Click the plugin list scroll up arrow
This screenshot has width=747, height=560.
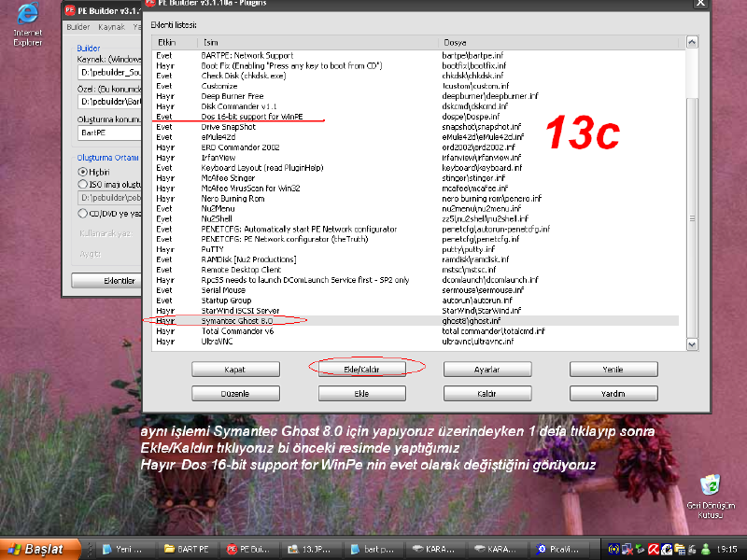692,42
